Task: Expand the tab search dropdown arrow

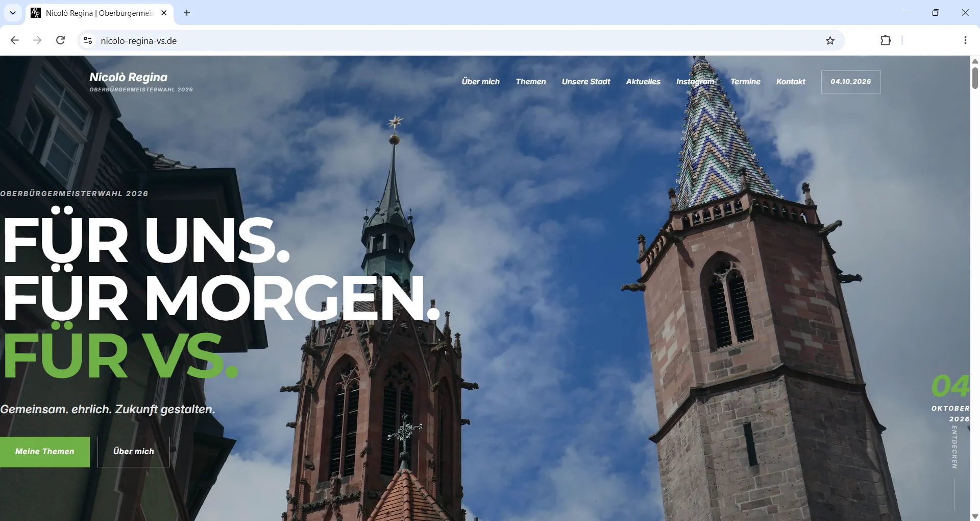Action: 13,13
